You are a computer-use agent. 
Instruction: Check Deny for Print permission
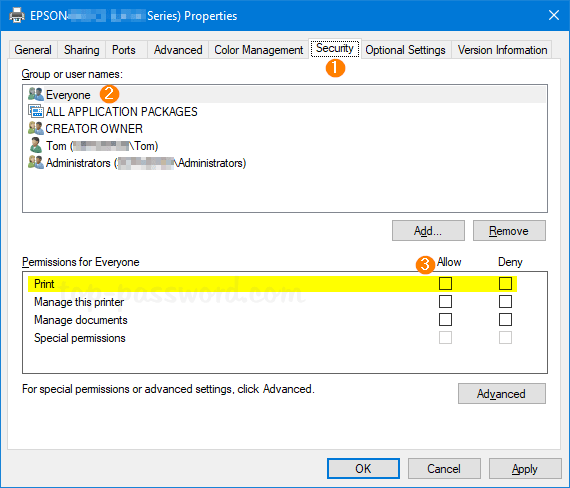[505, 283]
